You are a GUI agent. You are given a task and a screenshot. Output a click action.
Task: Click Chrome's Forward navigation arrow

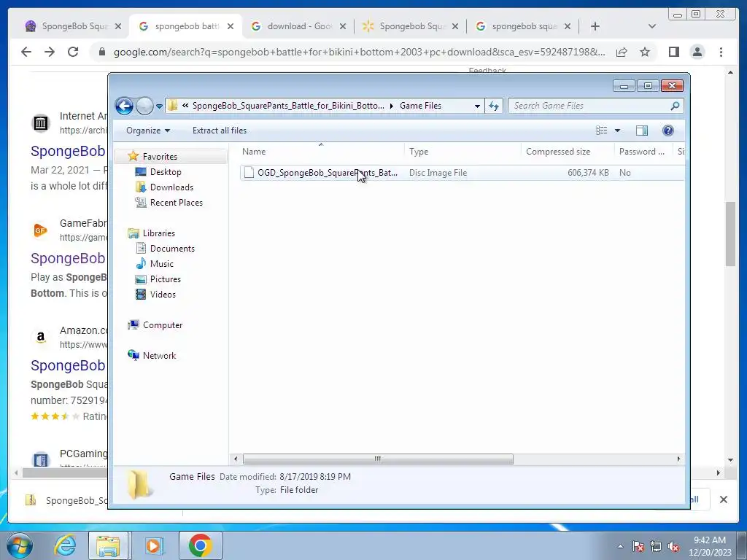pyautogui.click(x=50, y=52)
